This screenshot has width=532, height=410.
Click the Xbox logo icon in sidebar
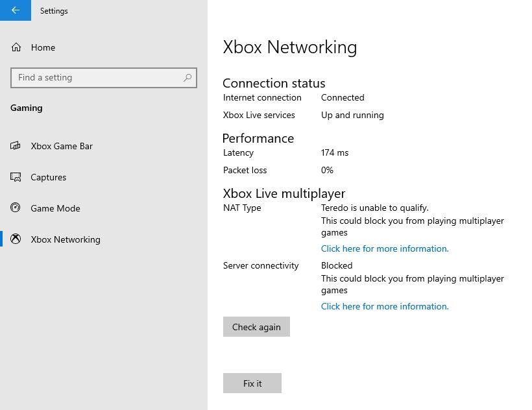click(16, 239)
